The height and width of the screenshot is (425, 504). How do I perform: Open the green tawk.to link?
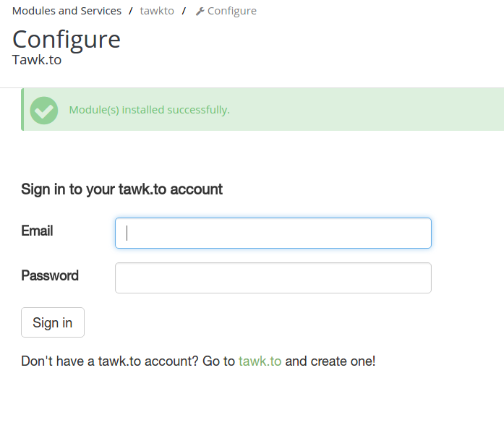click(x=260, y=361)
